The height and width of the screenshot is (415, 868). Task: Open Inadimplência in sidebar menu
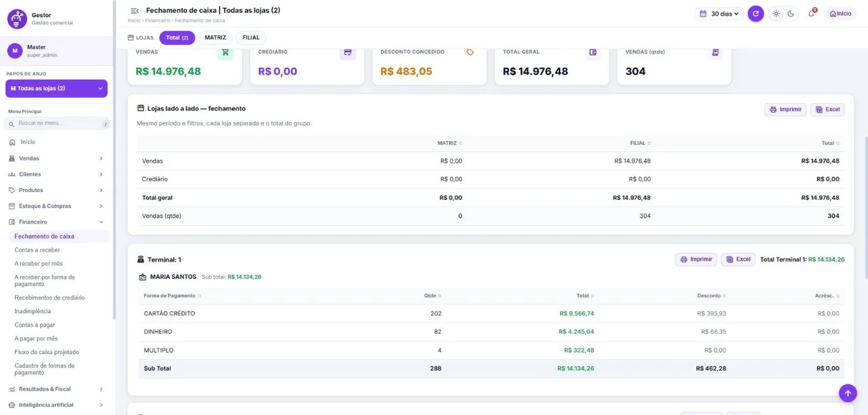pyautogui.click(x=33, y=311)
